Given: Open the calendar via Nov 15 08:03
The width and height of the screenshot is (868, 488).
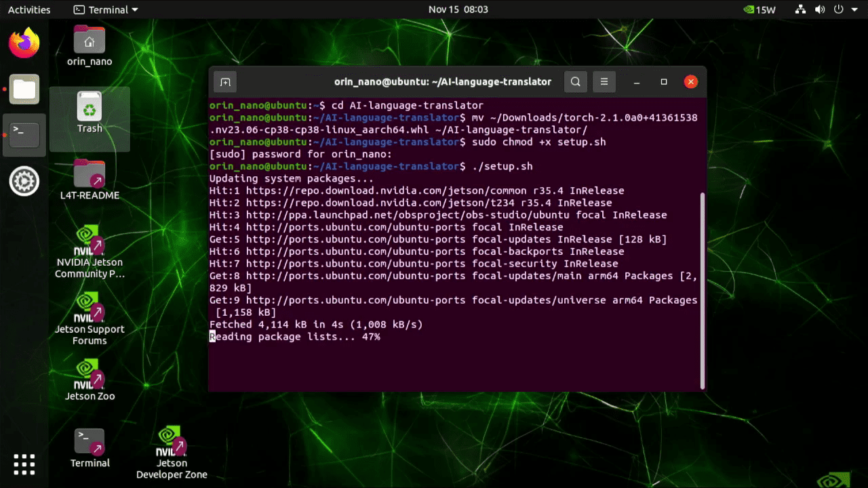Looking at the screenshot, I should click(458, 9).
